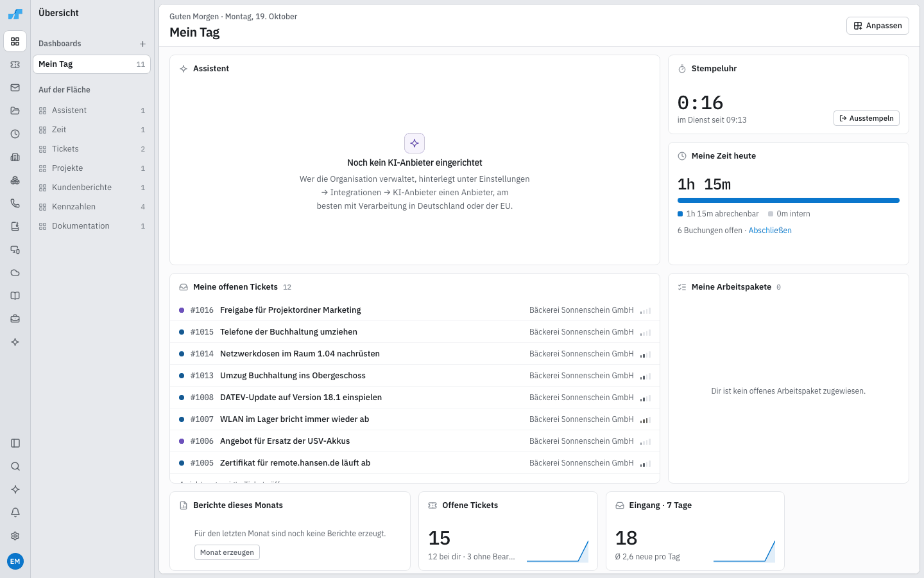Open ticket #1005 Zertifikat für remote.hansen.de

pos(415,463)
